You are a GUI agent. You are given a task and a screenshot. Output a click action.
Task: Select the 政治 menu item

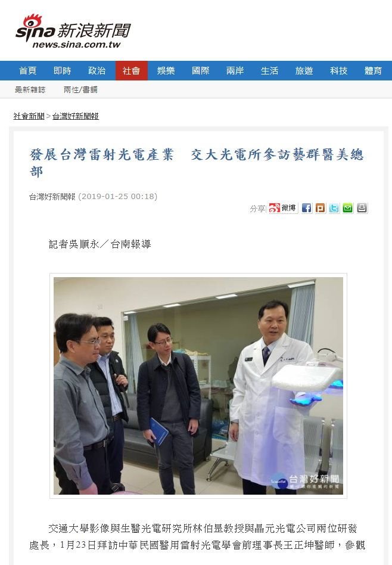coord(97,70)
